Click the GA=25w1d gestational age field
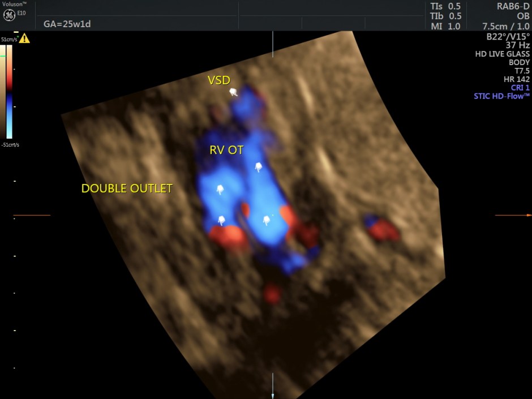The image size is (532, 399). tap(67, 24)
